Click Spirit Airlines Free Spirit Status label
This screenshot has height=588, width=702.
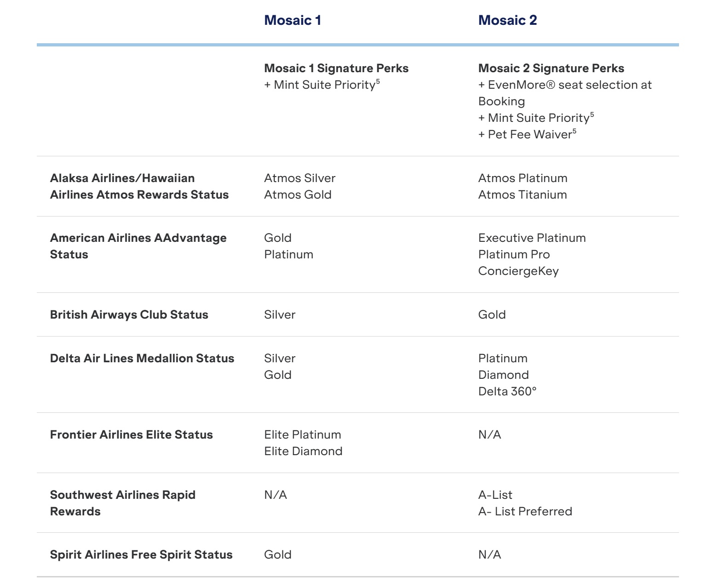click(x=141, y=555)
